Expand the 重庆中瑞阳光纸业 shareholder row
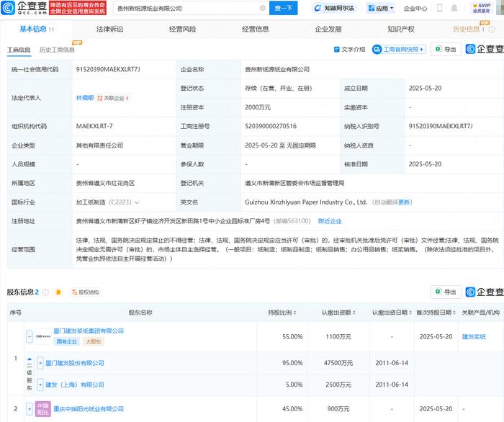Viewport: 504px width, 422px height. (x=30, y=409)
